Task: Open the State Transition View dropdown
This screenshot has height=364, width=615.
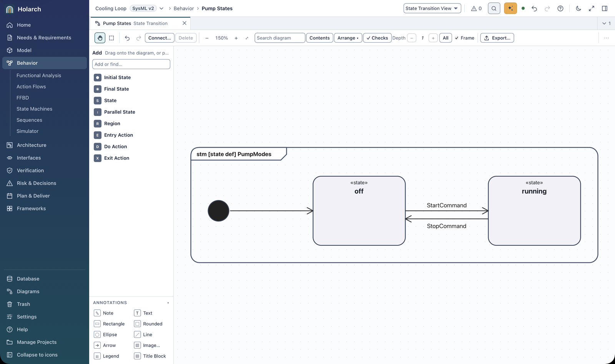Action: click(x=432, y=8)
